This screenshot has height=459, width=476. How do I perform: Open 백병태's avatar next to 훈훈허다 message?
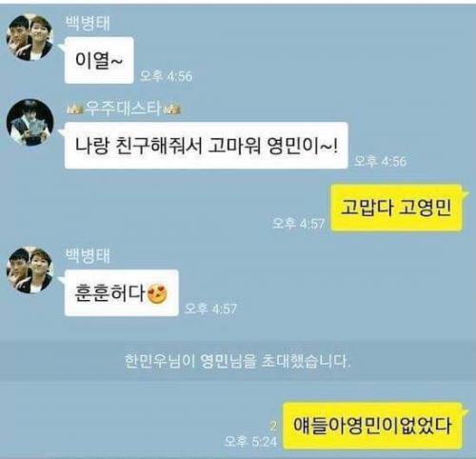click(30, 269)
